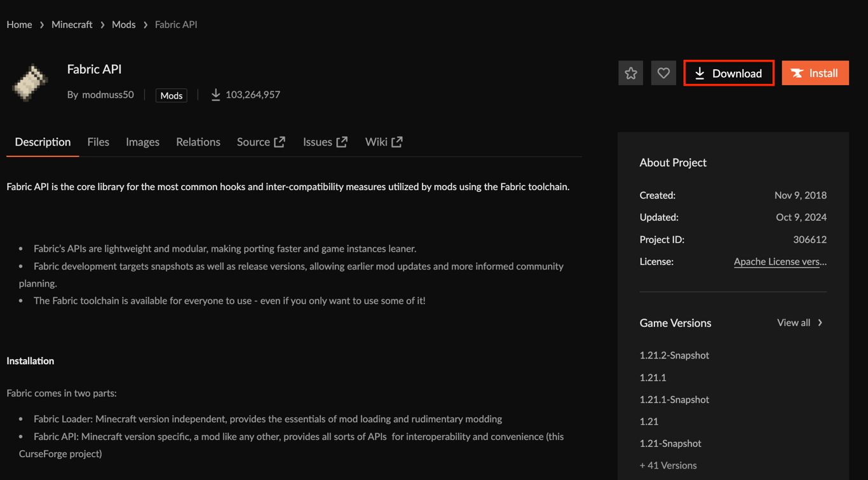Switch to the Files tab
The width and height of the screenshot is (868, 480).
coord(98,142)
